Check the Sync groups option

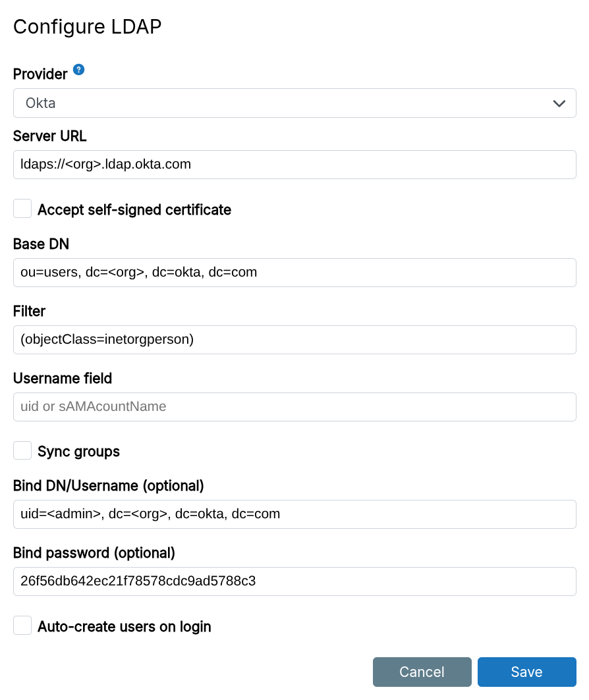coord(22,450)
